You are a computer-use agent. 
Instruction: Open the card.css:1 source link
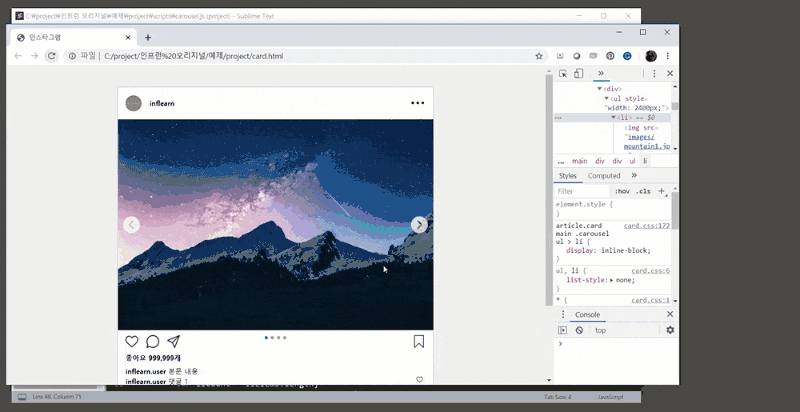pos(651,300)
